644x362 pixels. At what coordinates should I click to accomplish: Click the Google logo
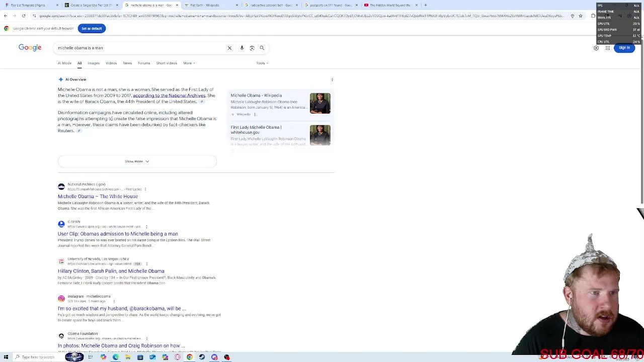(x=30, y=47)
